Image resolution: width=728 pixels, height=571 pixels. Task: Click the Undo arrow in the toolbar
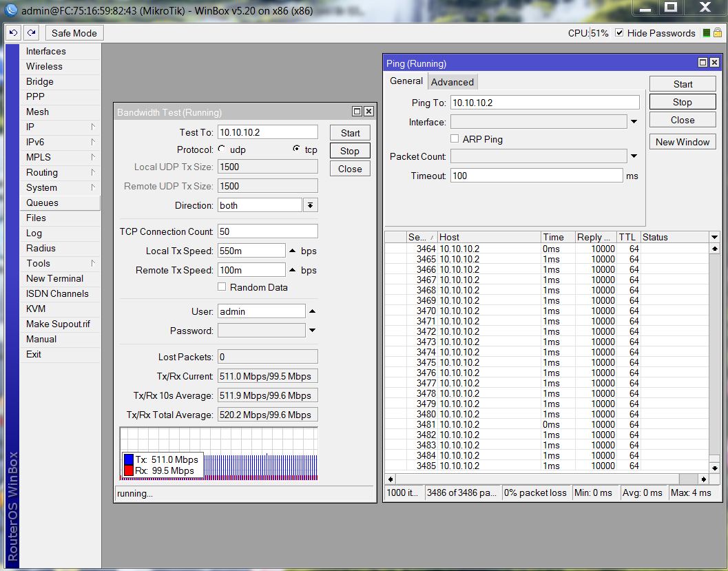(x=14, y=33)
